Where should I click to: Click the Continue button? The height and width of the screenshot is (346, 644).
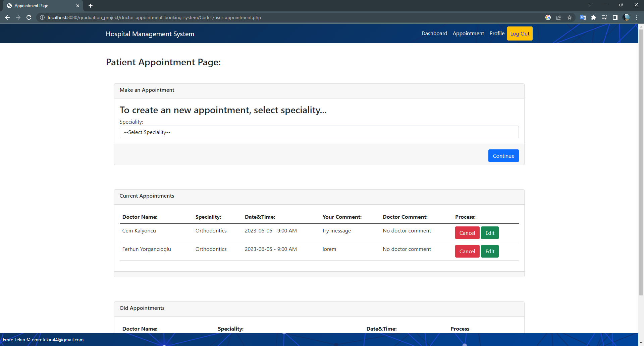pyautogui.click(x=503, y=155)
